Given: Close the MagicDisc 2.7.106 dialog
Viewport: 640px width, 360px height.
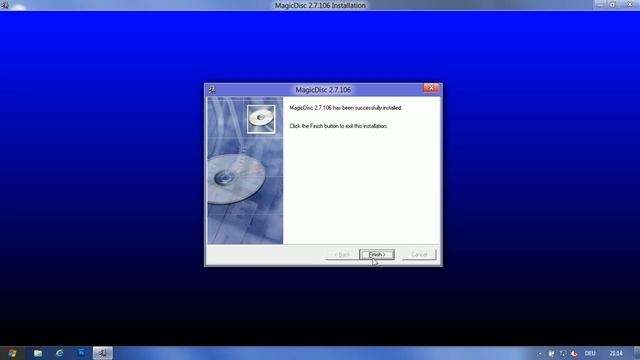Looking at the screenshot, I should tap(431, 88).
